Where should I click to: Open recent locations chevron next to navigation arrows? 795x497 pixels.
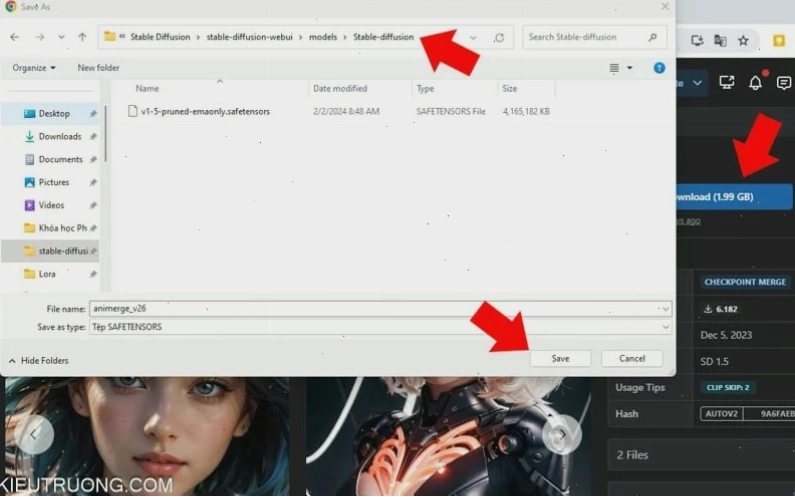pos(61,37)
